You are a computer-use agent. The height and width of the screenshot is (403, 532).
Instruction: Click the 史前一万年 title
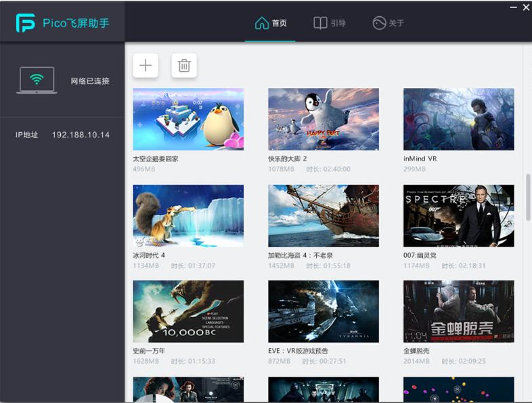point(149,351)
